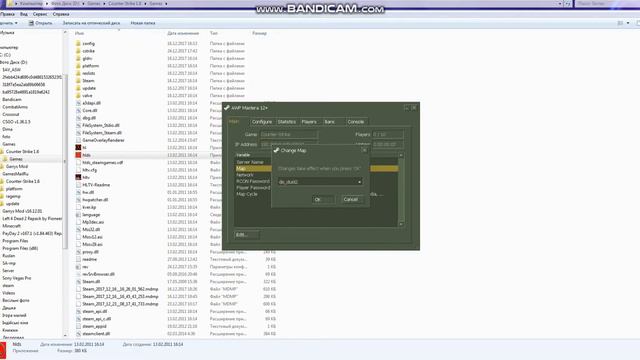This screenshot has width=640, height=360.
Task: Click the Edit... button in server window
Action: pos(246,235)
